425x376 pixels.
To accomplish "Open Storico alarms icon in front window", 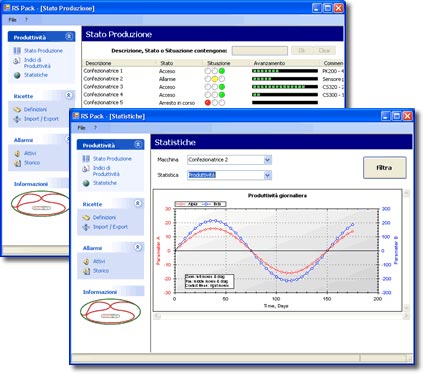I will (x=86, y=271).
